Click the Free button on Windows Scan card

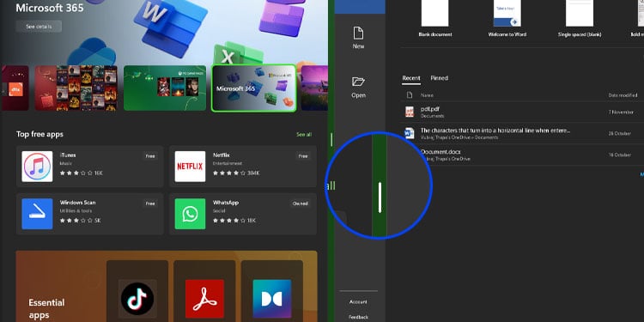150,204
